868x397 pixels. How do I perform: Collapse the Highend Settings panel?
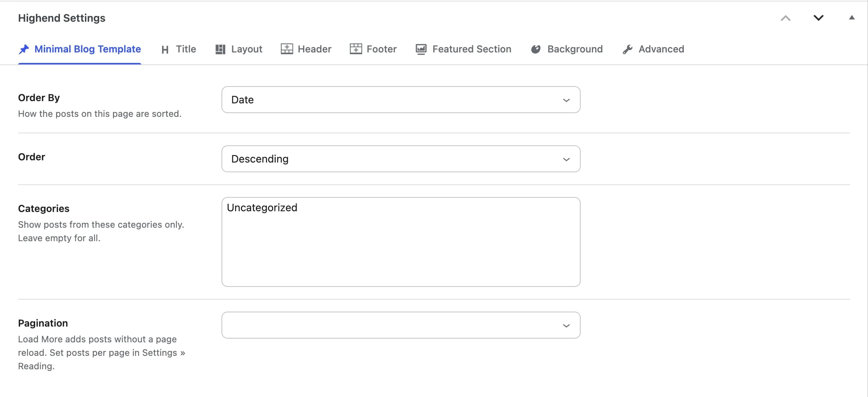point(852,18)
